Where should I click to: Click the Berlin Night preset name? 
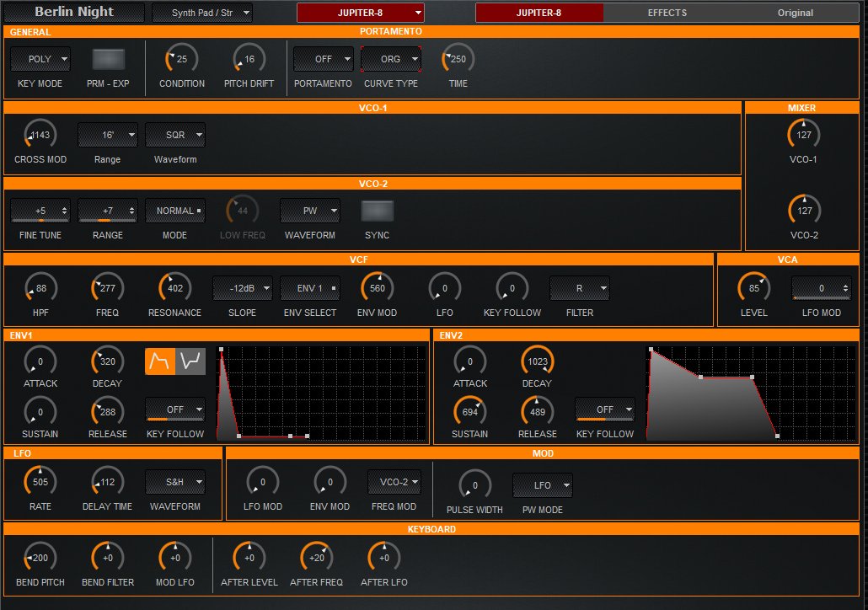point(74,12)
